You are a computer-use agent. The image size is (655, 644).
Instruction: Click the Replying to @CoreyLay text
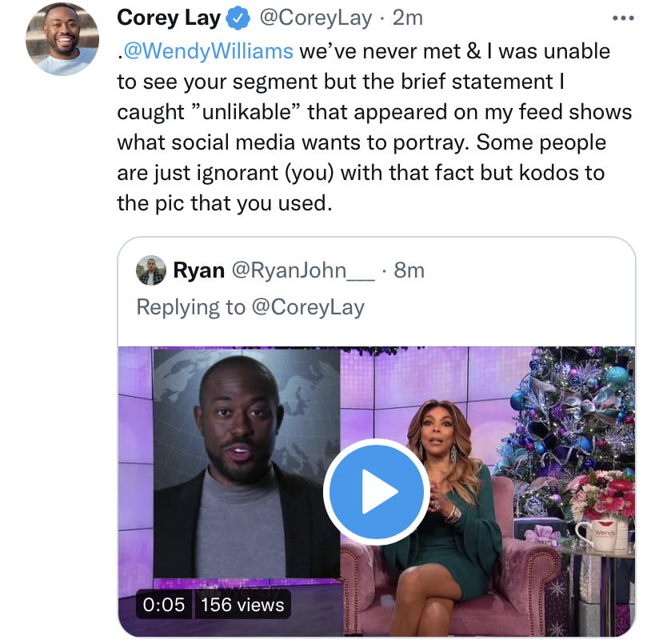click(x=250, y=307)
